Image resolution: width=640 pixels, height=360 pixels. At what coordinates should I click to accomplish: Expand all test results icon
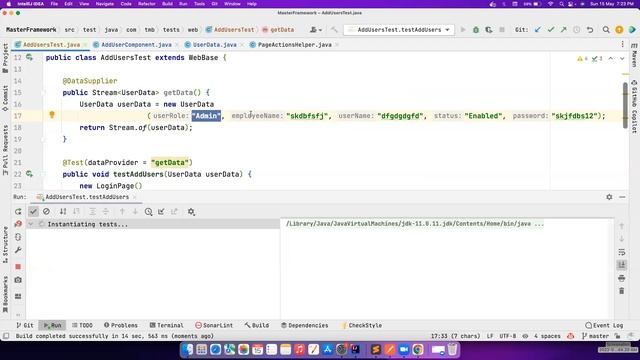[93, 211]
